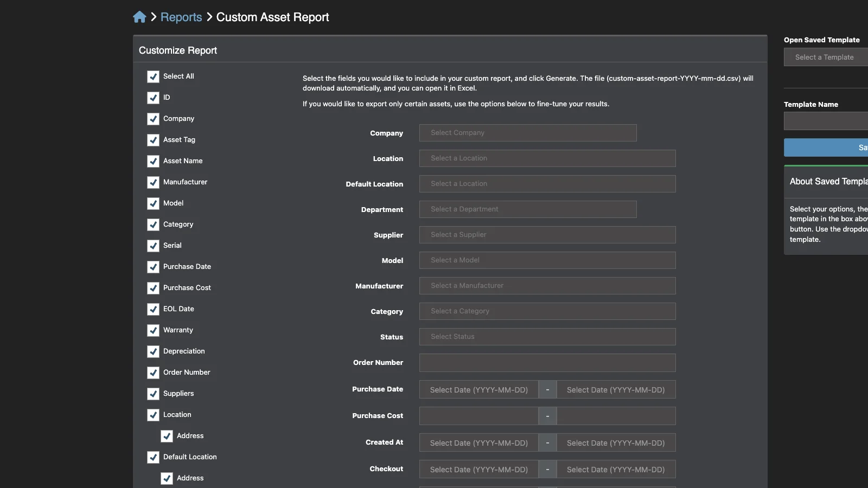Open the Location filter dropdown
868x488 pixels.
pyautogui.click(x=547, y=158)
